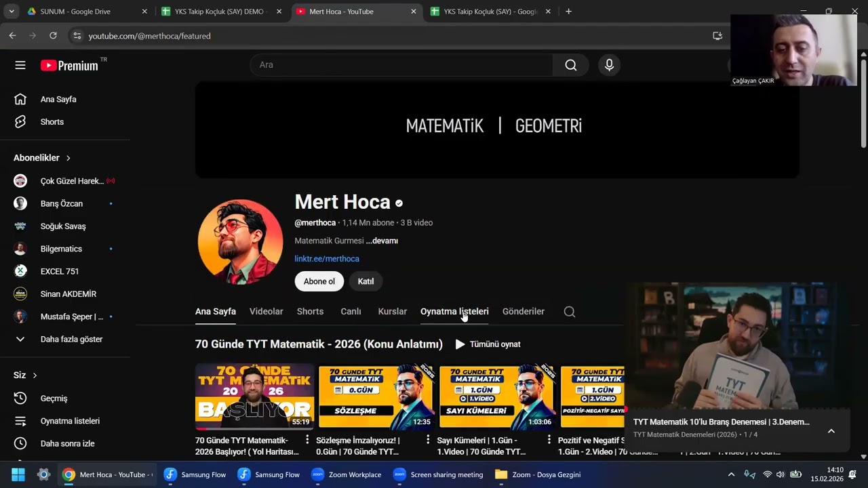
Task: Open the Oynatma listeleri channel tab
Action: (454, 312)
